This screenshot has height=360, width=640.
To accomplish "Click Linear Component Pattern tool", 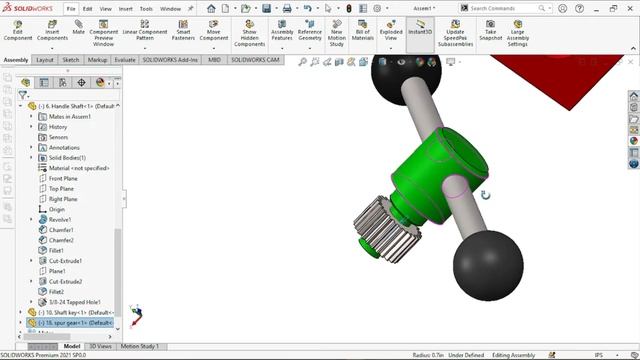I will pyautogui.click(x=145, y=31).
